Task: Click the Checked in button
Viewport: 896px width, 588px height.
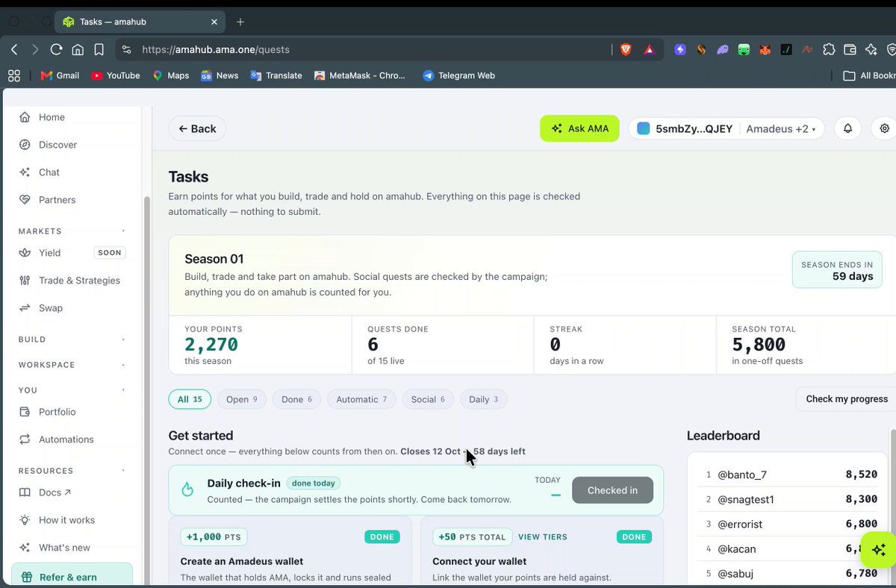Action: 612,490
